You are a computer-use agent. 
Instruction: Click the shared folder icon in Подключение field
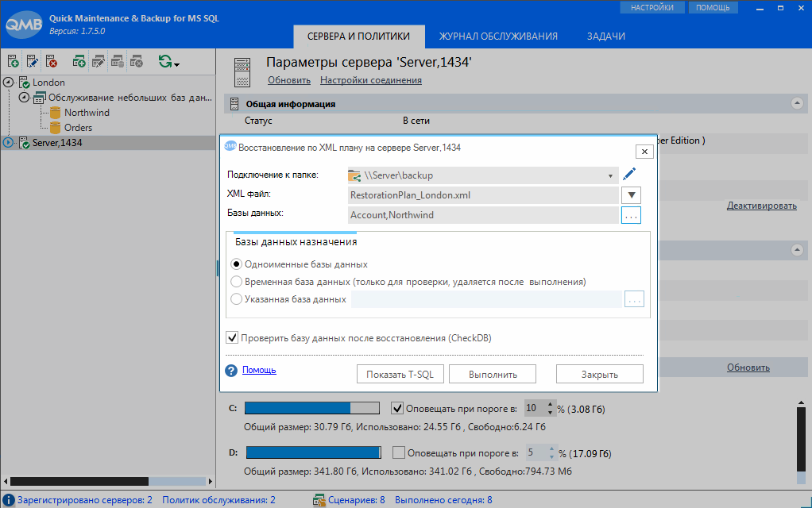354,175
